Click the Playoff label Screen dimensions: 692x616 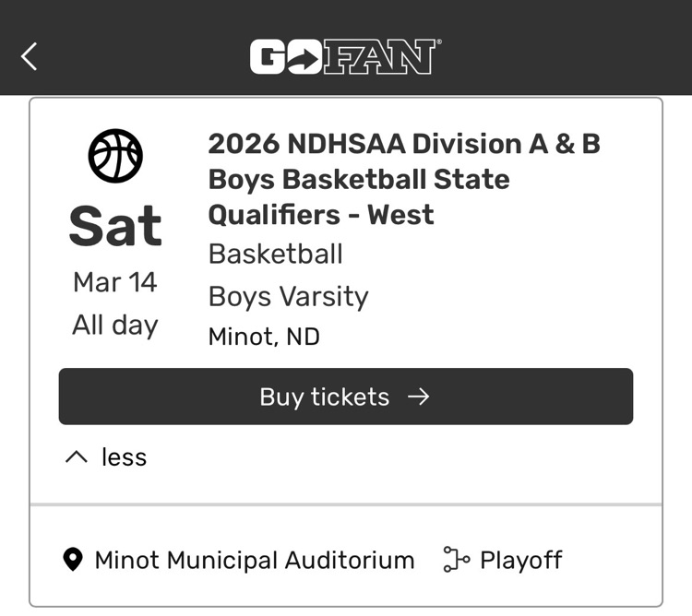pyautogui.click(x=521, y=560)
